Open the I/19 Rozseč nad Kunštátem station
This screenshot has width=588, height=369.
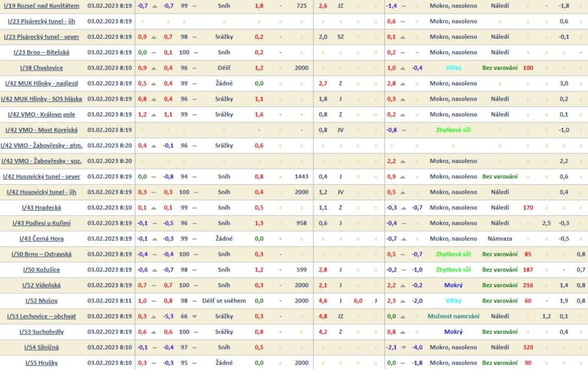[x=42, y=6]
